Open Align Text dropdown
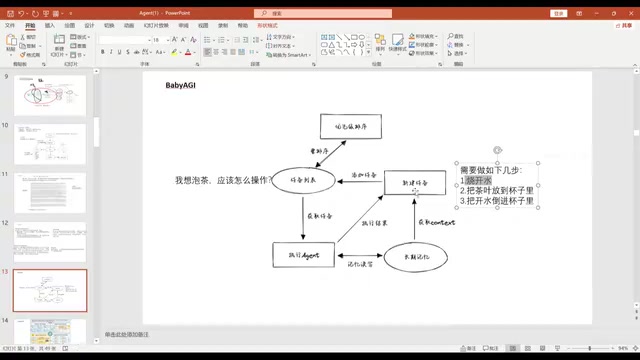The width and height of the screenshot is (640, 360). point(280,46)
